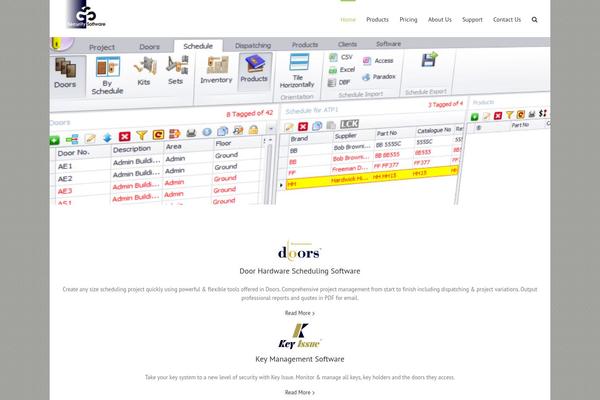Import schedule from Paradox
600x400 pixels.
click(x=378, y=77)
